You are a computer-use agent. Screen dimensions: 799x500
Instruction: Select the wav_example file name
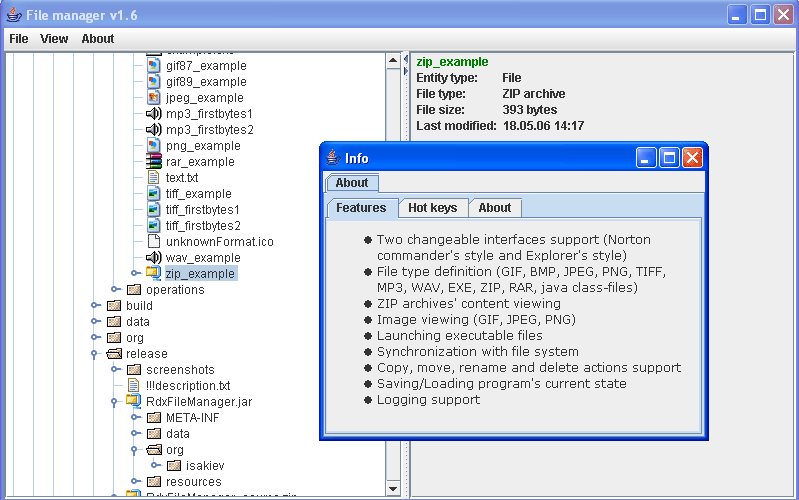click(203, 257)
